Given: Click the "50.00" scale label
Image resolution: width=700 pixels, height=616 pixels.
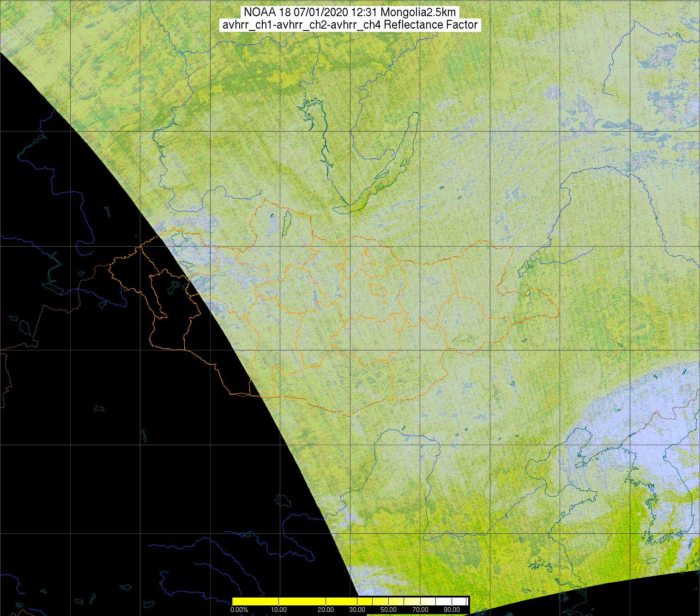Looking at the screenshot, I should tap(388, 610).
